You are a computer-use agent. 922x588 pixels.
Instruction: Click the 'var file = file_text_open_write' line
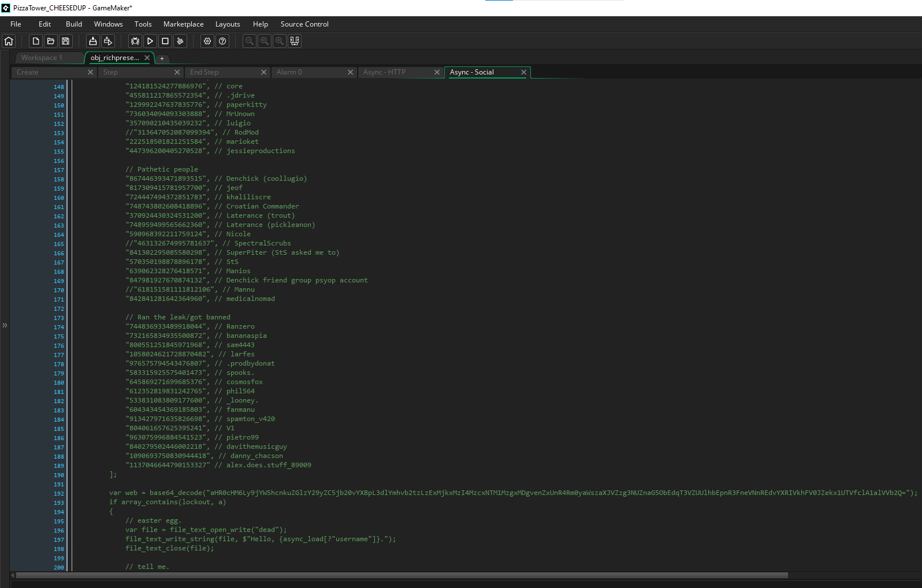206,530
